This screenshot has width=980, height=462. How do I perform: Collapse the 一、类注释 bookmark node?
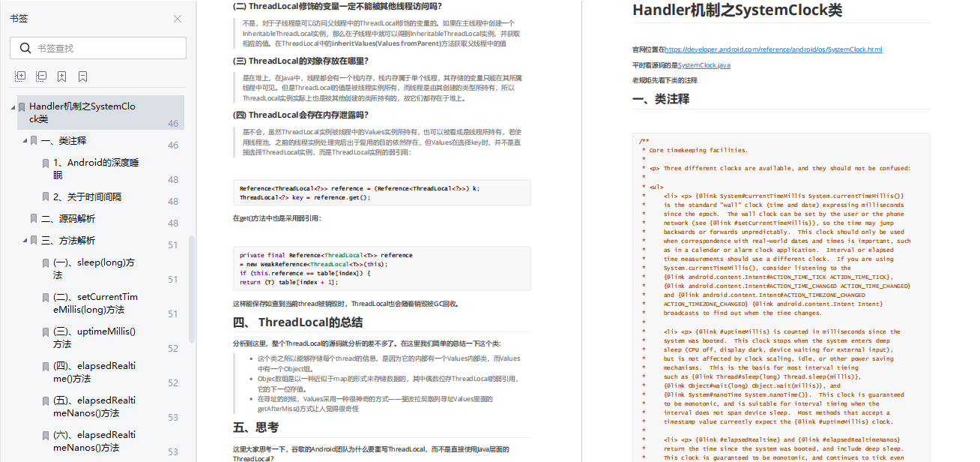[24, 140]
